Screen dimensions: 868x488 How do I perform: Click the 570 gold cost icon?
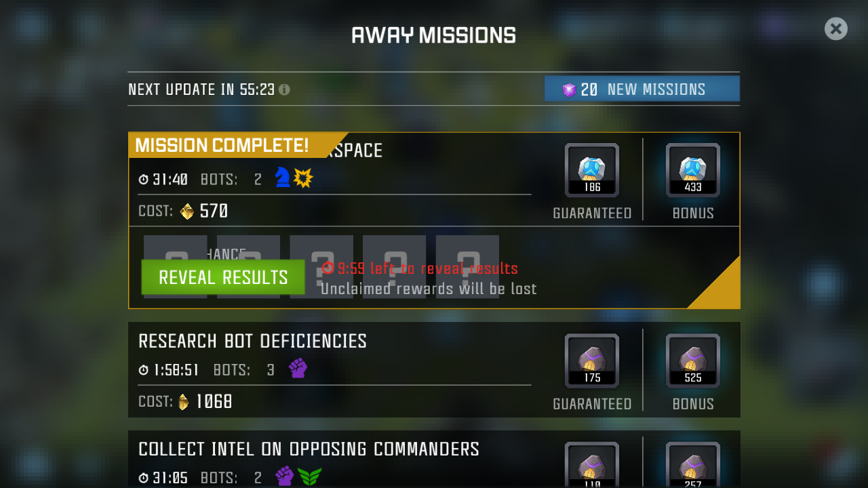pos(187,211)
